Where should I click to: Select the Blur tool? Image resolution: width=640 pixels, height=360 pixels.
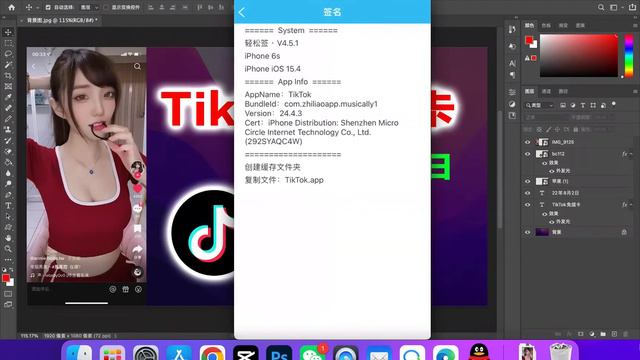8,173
